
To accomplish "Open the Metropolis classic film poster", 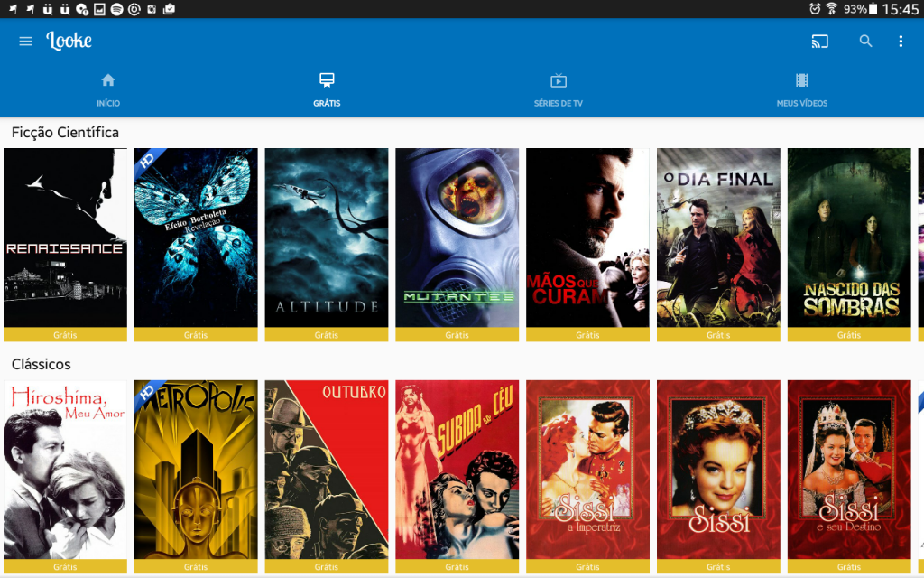I will [x=196, y=470].
